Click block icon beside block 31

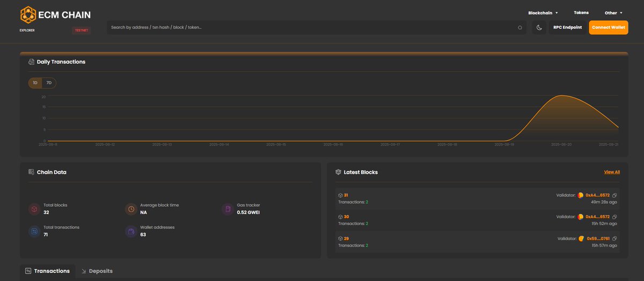(x=340, y=195)
